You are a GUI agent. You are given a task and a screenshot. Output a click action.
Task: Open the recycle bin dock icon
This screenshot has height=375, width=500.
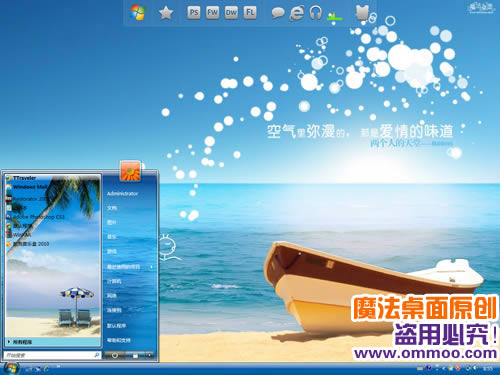click(363, 13)
